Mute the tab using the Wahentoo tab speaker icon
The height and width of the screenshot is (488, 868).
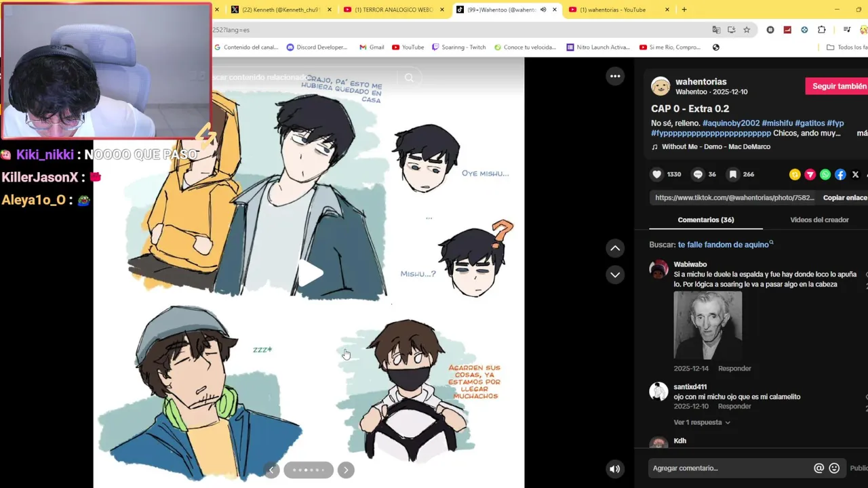coord(543,9)
